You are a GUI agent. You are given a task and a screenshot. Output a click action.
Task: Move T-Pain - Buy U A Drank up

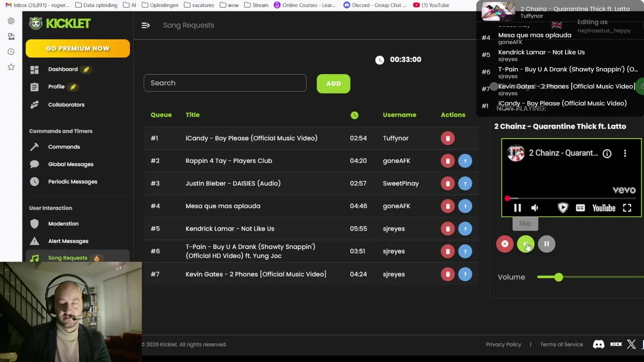pyautogui.click(x=465, y=251)
